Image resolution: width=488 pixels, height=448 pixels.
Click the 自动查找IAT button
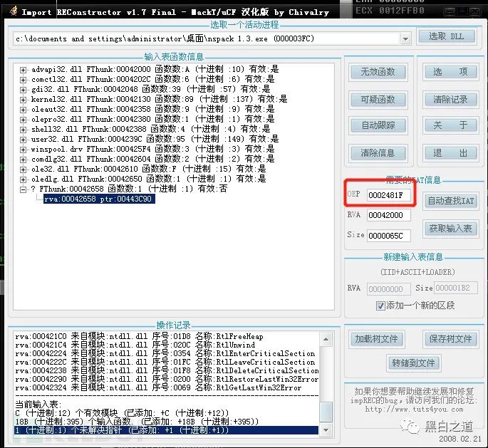pos(450,202)
